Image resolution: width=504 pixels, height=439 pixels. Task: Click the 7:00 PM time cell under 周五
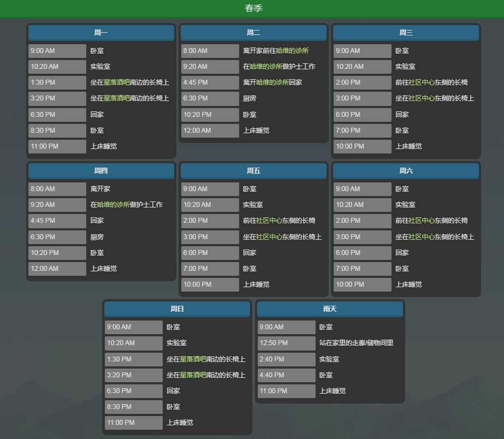(210, 269)
